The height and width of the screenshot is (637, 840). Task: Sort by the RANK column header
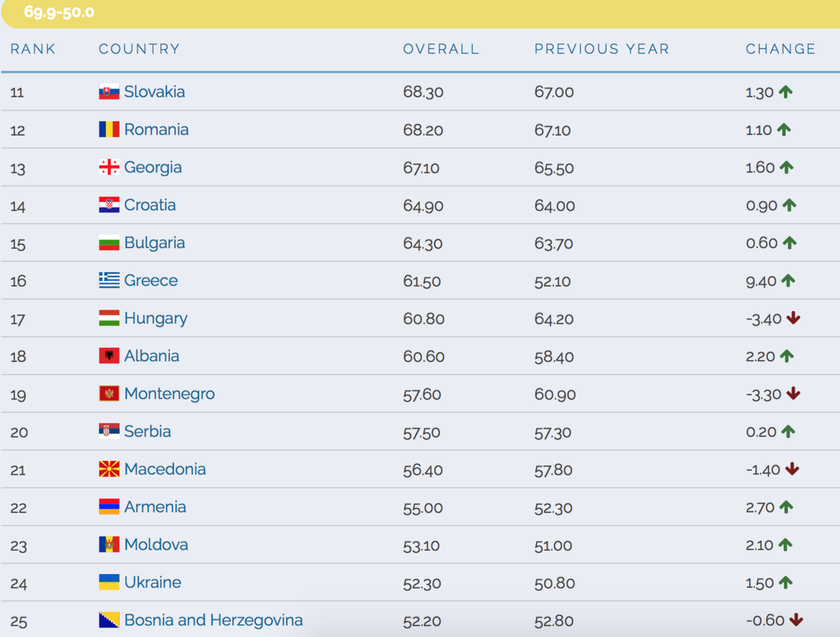33,49
